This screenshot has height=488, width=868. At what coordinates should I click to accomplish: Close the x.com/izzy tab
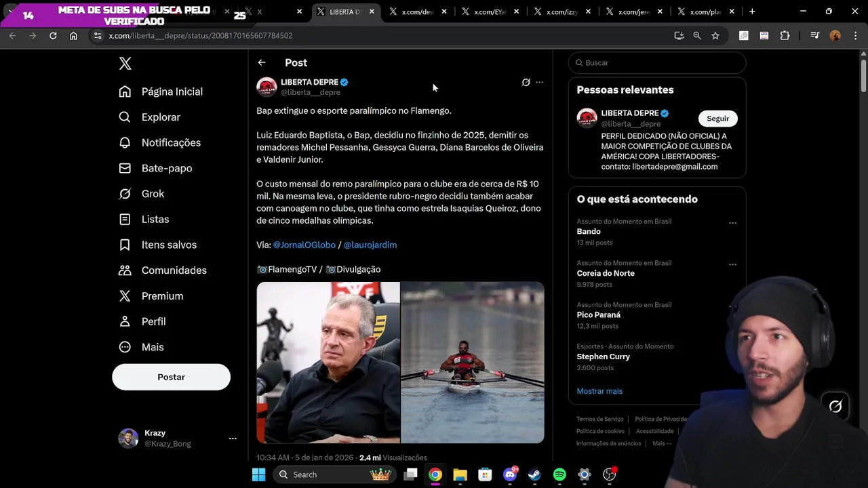click(587, 12)
